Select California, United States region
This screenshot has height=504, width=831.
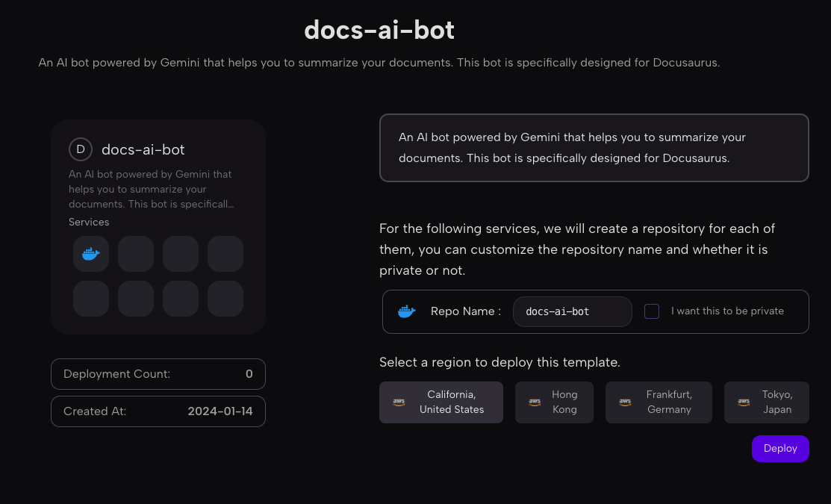pos(441,402)
